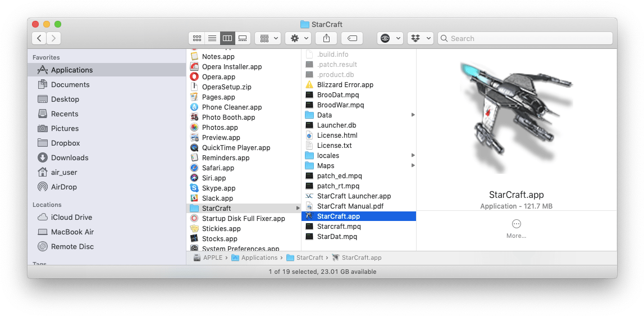Select Remote Disc in Locations
The width and height of the screenshot is (644, 316).
[x=107, y=246]
